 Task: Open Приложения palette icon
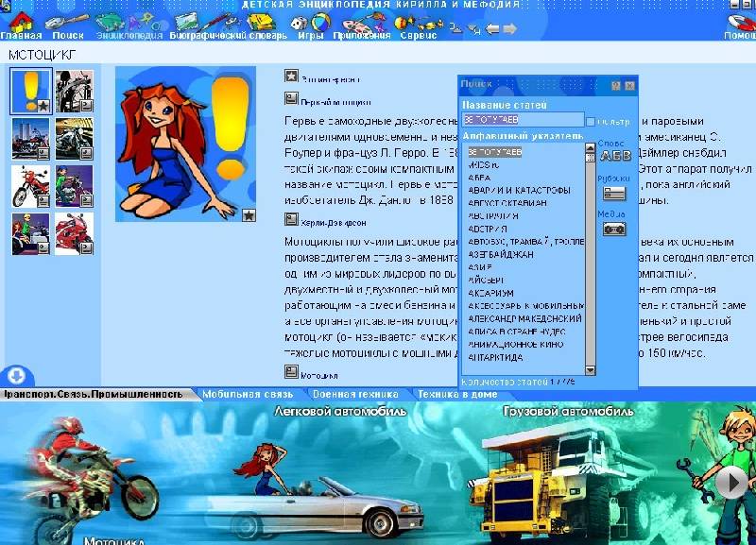[x=362, y=26]
